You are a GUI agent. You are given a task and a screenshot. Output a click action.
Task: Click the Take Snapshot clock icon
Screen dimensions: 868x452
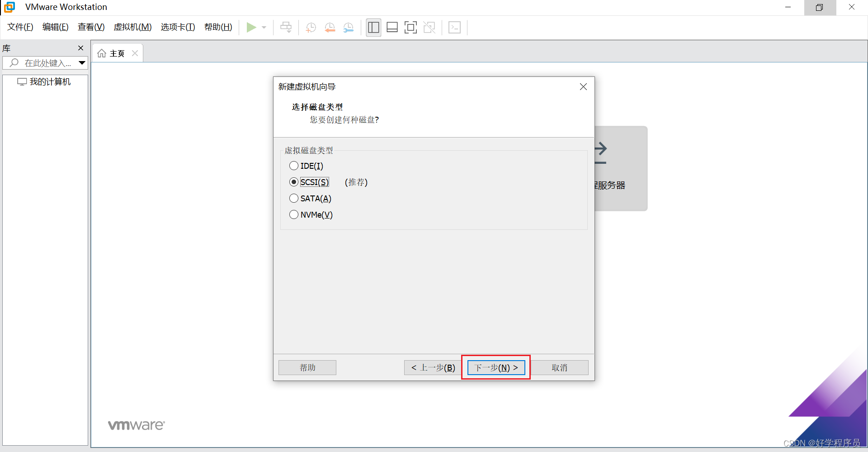click(311, 28)
